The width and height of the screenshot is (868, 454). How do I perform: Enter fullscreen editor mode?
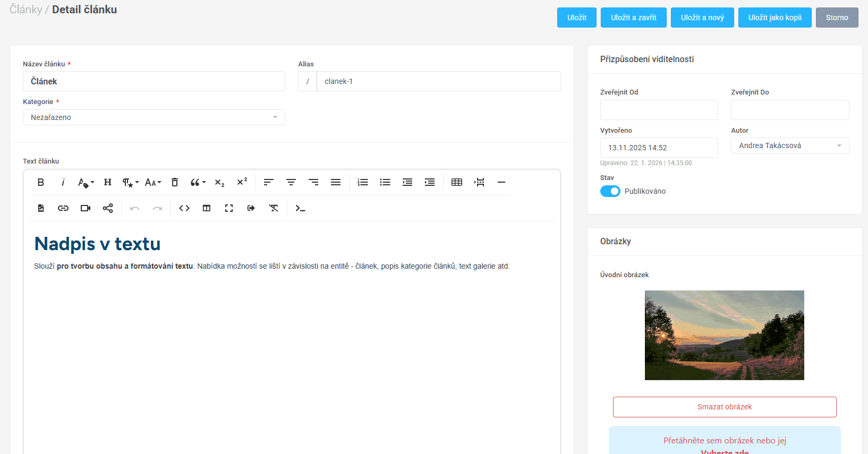pyautogui.click(x=229, y=208)
